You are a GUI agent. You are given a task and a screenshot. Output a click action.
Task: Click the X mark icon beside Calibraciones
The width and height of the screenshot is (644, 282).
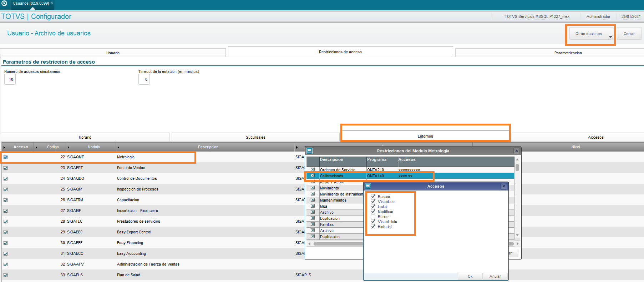coord(313,175)
